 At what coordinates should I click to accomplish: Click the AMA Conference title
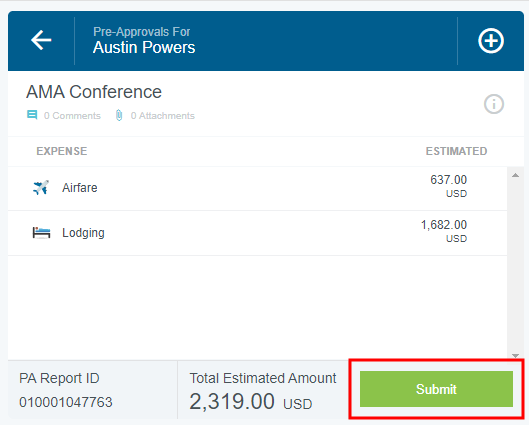coord(94,92)
